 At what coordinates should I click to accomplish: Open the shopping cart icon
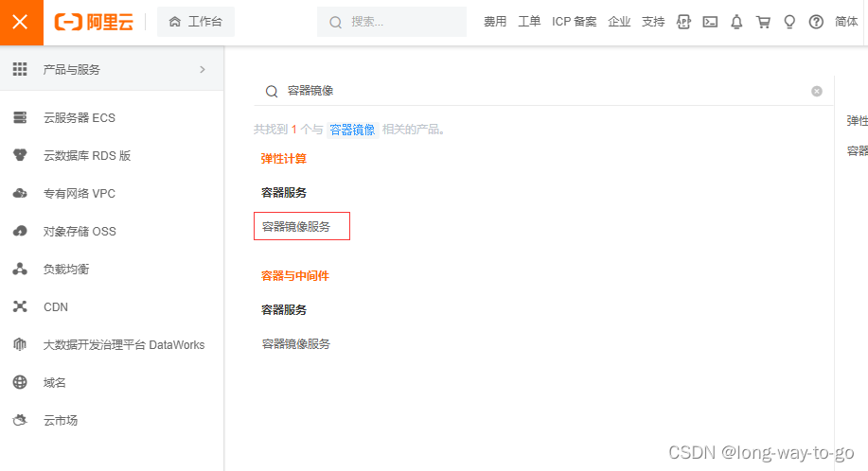click(x=763, y=22)
